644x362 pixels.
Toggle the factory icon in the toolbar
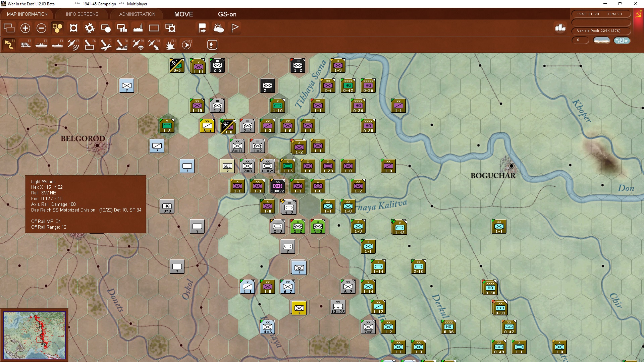[138, 28]
